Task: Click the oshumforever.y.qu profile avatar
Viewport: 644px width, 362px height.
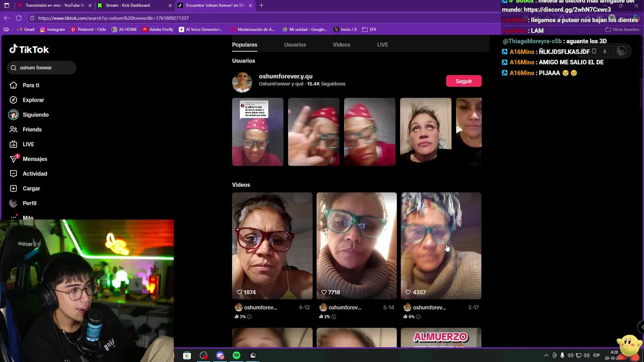Action: click(242, 82)
